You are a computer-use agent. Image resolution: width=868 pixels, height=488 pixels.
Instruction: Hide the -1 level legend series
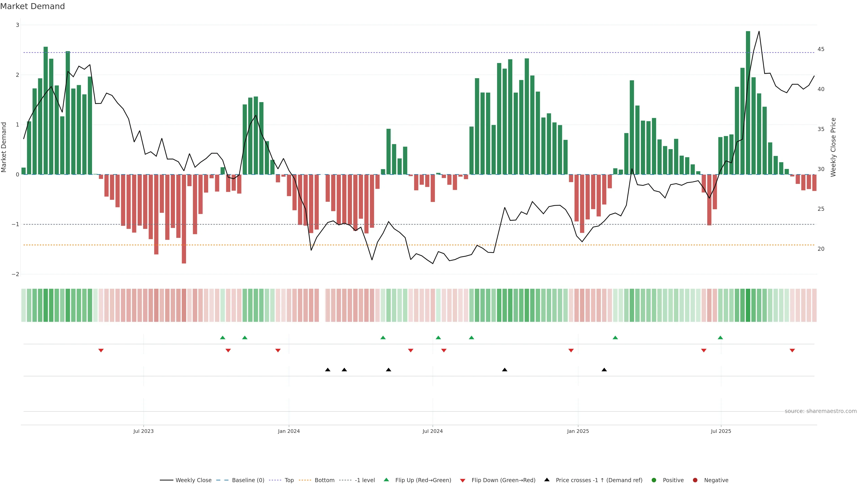(365, 480)
